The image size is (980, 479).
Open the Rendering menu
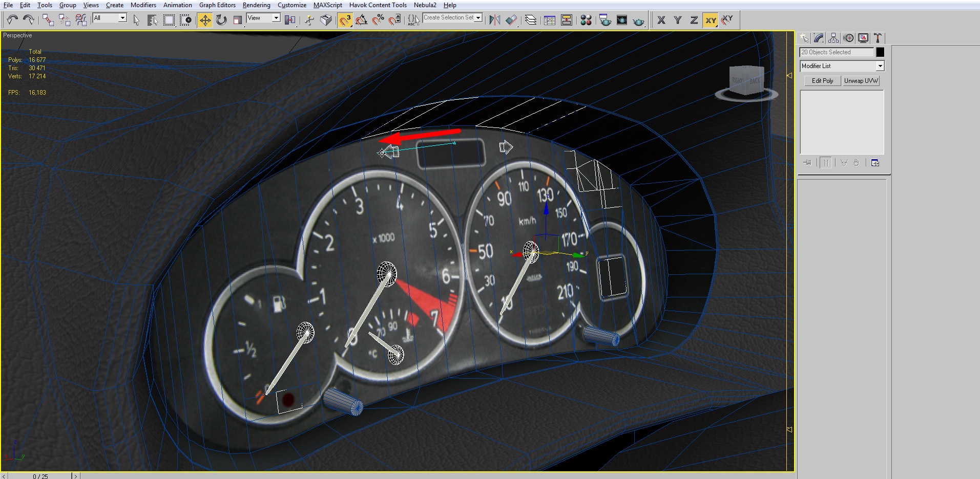[x=256, y=5]
